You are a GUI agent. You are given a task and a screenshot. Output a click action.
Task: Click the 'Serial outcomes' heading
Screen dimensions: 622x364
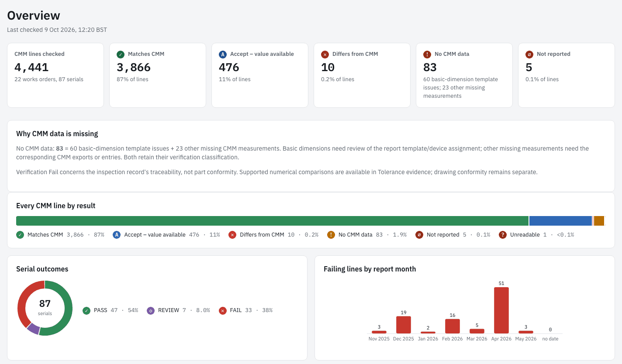(42, 269)
